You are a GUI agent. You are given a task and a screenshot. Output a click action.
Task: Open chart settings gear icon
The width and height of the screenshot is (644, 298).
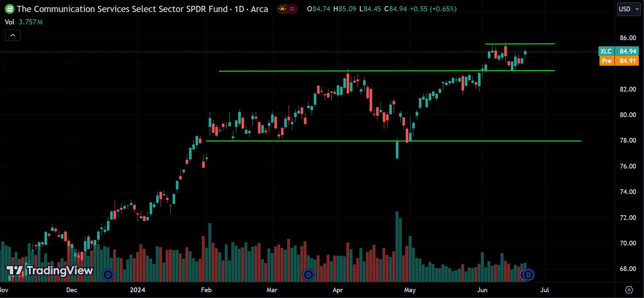tap(629, 290)
